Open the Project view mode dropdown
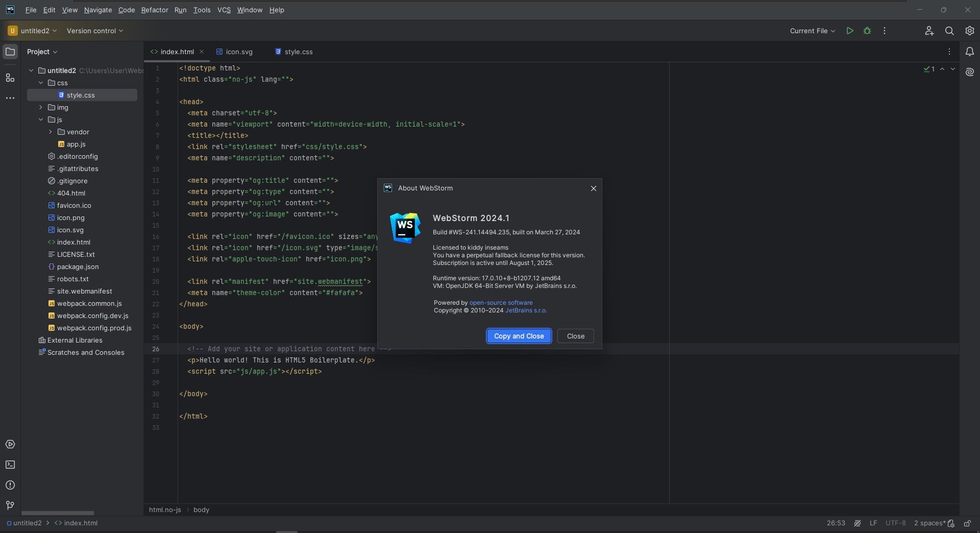Image resolution: width=980 pixels, height=533 pixels. click(42, 52)
